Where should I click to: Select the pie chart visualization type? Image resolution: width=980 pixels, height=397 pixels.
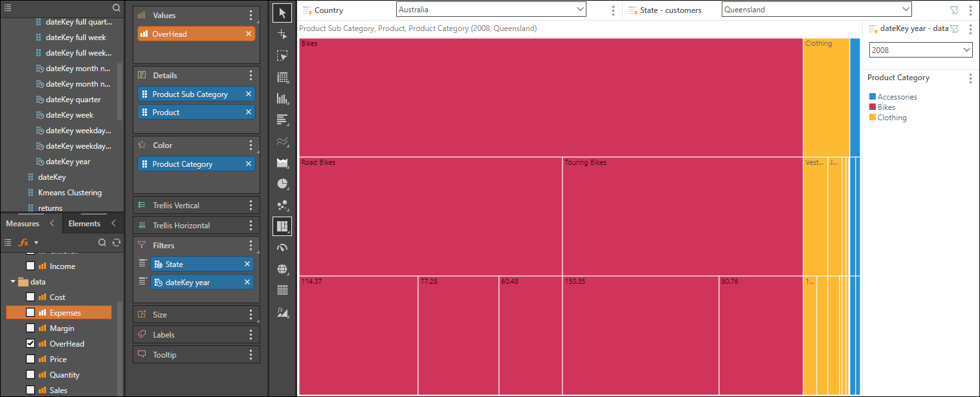pyautogui.click(x=282, y=184)
